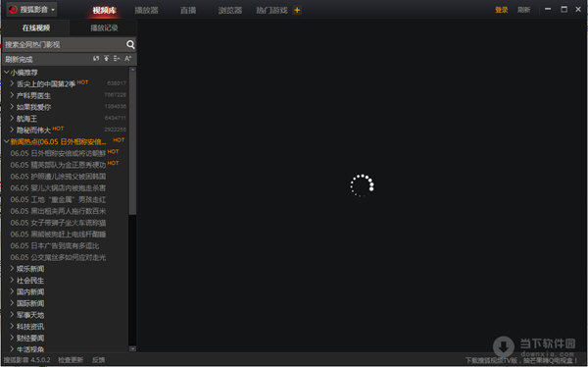Image resolution: width=588 pixels, height=367 pixels.
Task: Expand the 财经要闻 category
Action: pyautogui.click(x=12, y=338)
